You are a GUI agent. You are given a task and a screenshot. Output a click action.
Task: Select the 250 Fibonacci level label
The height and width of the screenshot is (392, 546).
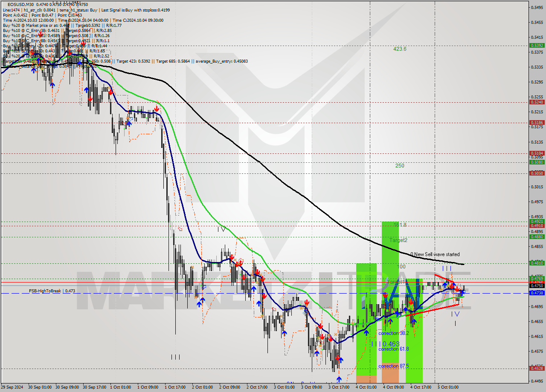pyautogui.click(x=400, y=166)
